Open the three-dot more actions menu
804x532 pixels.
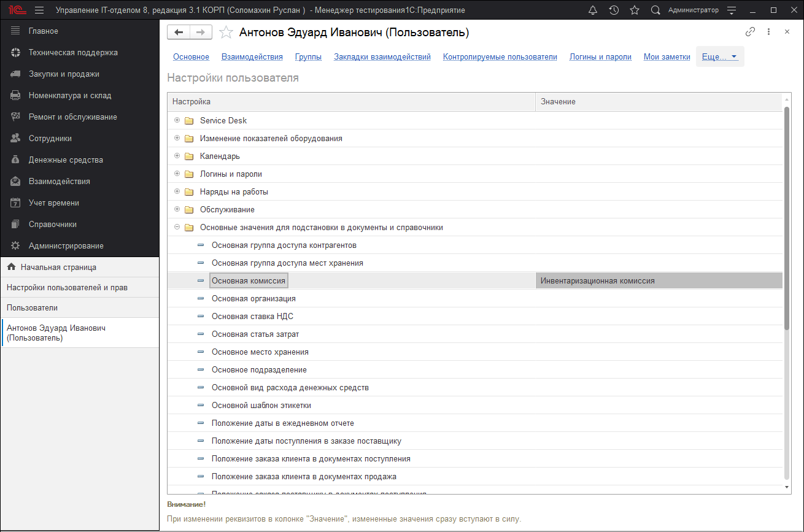[768, 32]
